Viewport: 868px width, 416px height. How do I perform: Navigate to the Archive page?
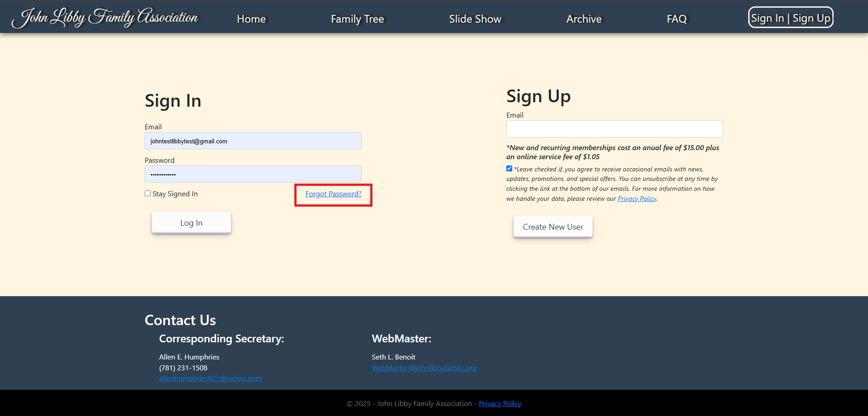click(584, 19)
